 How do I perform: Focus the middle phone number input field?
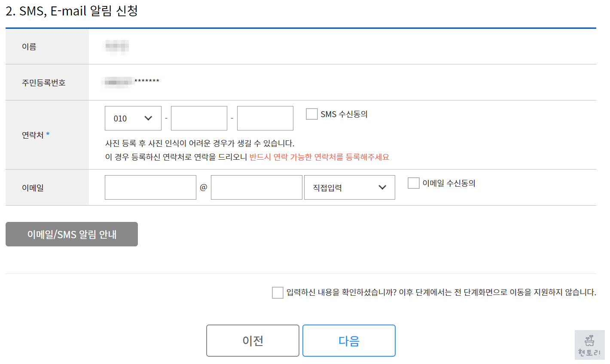199,118
